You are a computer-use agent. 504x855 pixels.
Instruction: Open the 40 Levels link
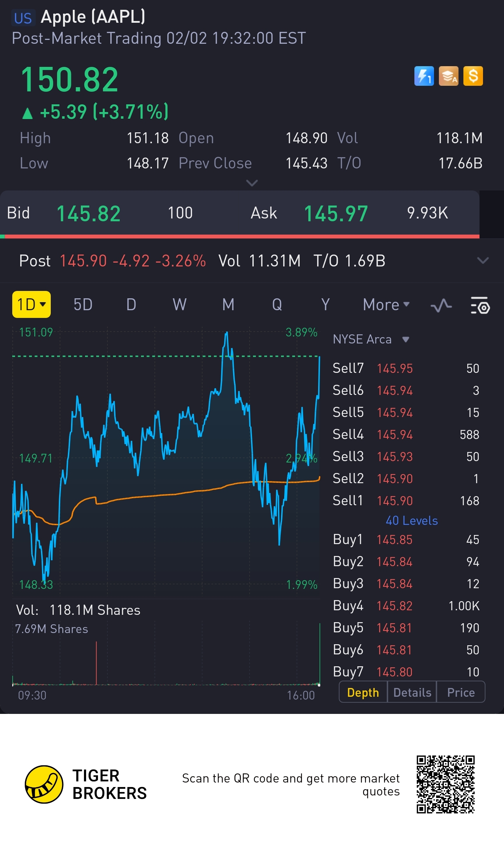(x=412, y=521)
